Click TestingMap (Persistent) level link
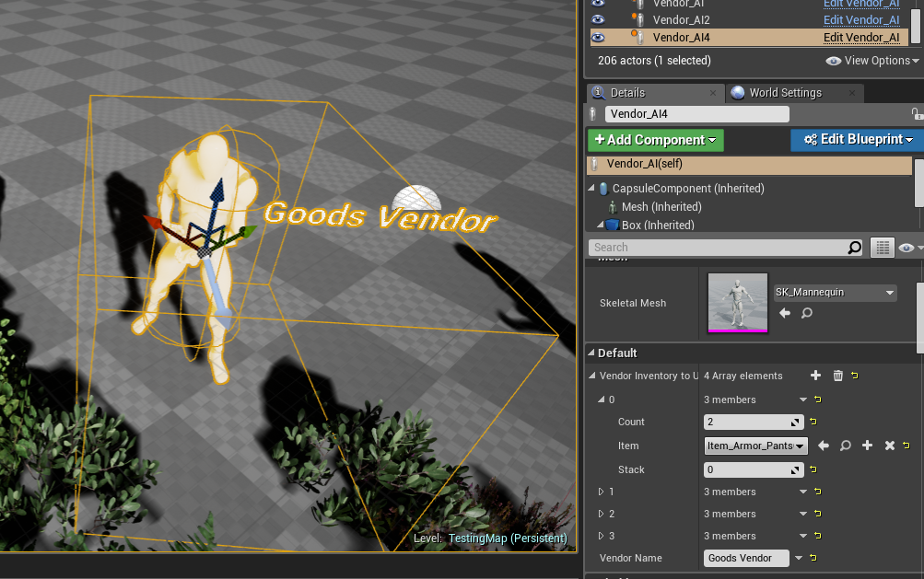This screenshot has width=924, height=579. coord(508,538)
